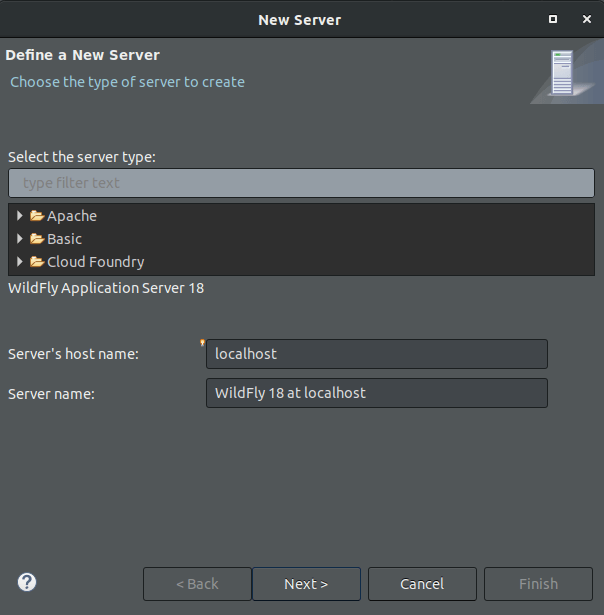Screen dimensions: 604x615
Task: Select the Cloud Foundry tree row text
Action: [96, 262]
